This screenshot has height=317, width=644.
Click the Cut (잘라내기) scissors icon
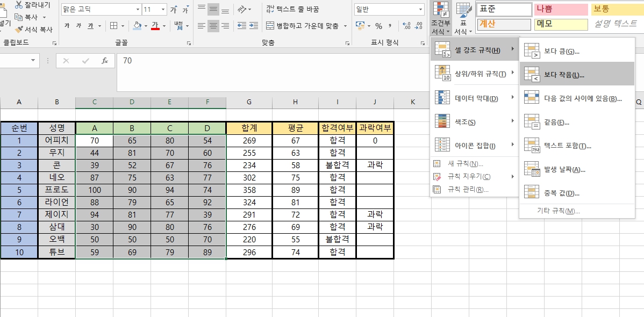(19, 5)
